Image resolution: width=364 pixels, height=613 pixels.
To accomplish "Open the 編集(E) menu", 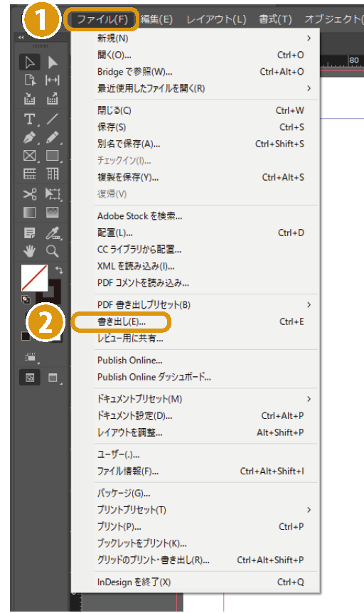I will [x=156, y=19].
